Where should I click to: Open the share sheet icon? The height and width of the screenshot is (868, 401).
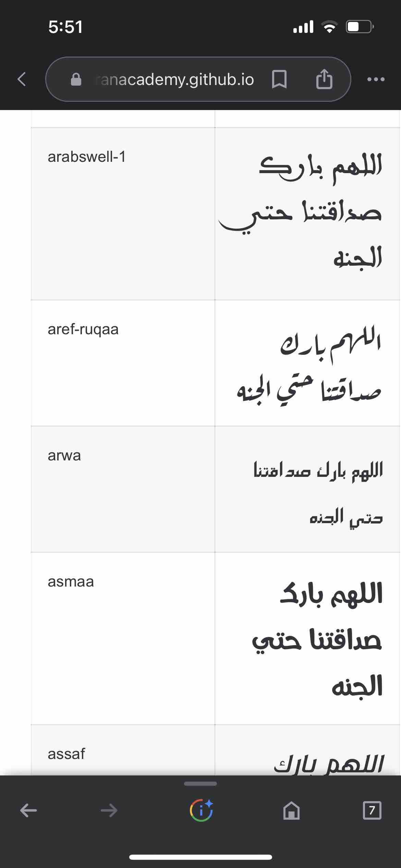tap(324, 79)
